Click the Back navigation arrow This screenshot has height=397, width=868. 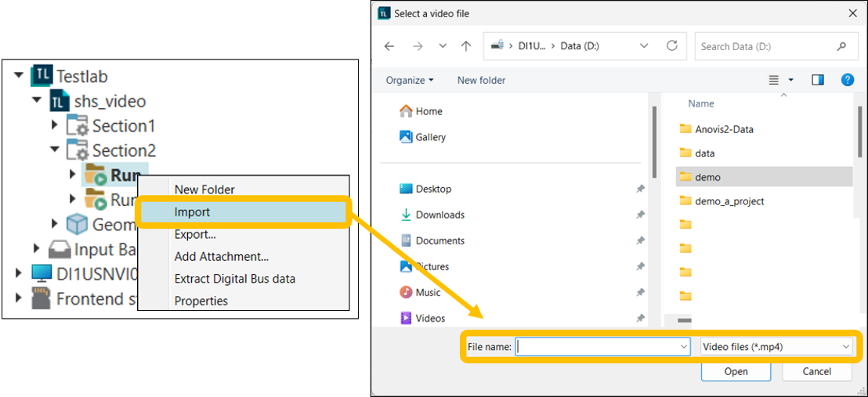tap(389, 46)
